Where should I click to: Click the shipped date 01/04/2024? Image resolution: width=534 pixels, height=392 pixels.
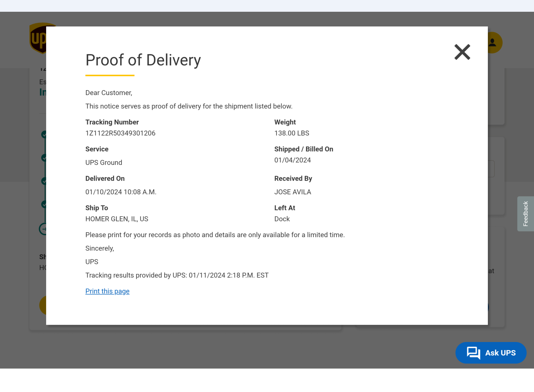[x=292, y=160]
